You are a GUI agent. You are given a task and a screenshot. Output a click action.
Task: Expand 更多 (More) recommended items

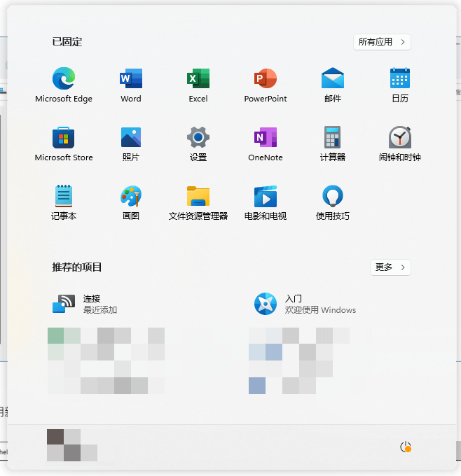point(390,267)
